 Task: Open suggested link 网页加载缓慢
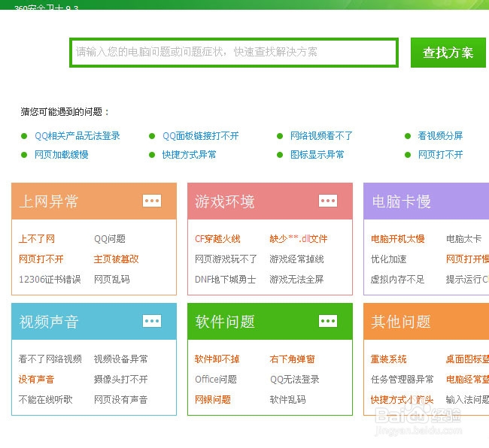[62, 155]
